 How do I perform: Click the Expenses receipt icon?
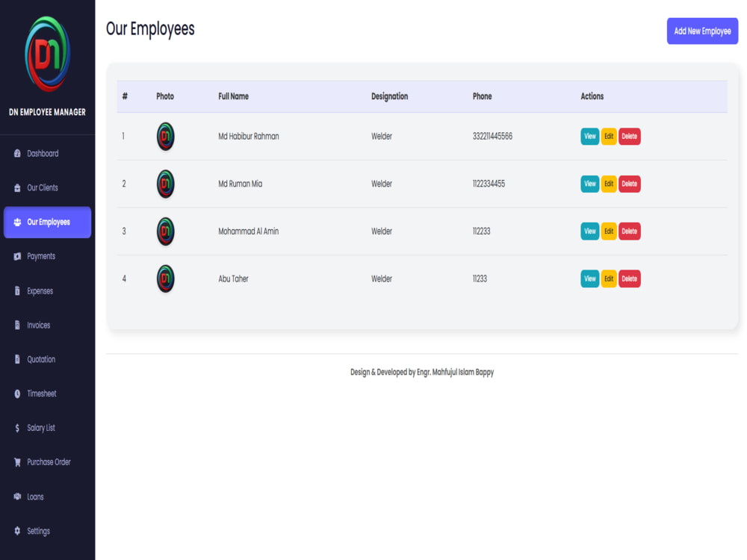[x=17, y=290]
